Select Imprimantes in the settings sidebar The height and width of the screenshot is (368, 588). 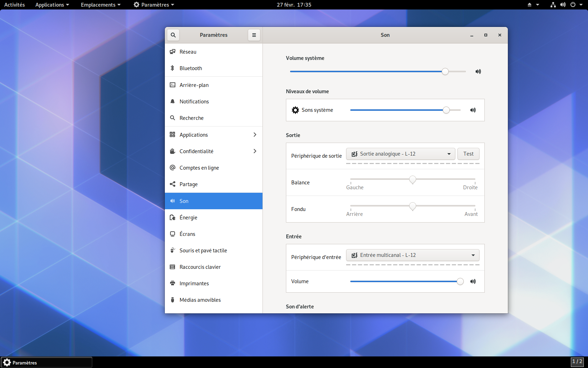click(213, 284)
